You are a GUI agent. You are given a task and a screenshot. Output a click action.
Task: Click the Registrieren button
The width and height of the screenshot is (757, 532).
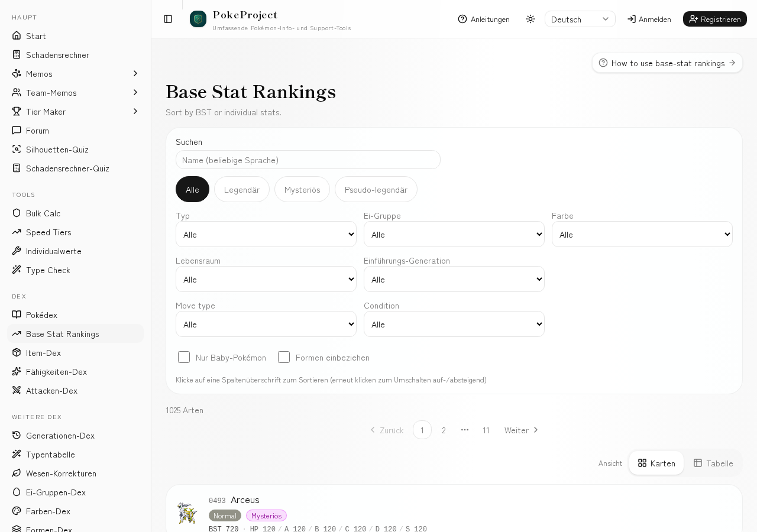coord(715,19)
